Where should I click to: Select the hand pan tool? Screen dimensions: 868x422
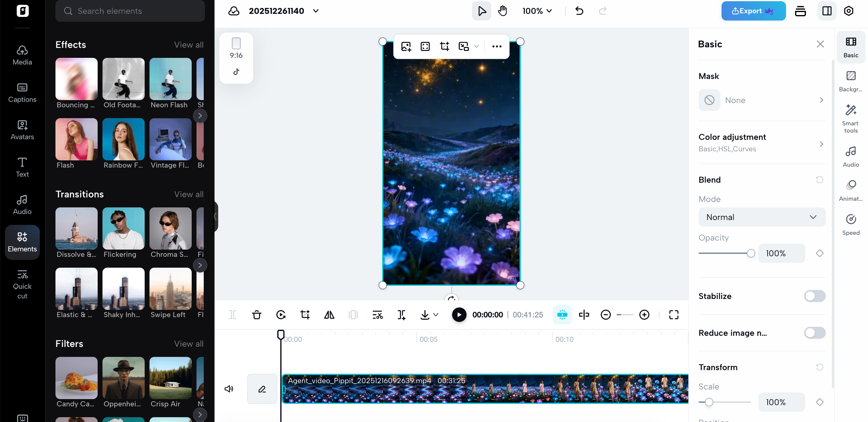(x=502, y=11)
